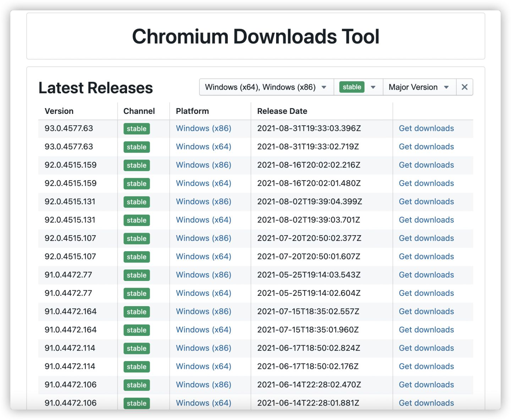Follow the Windows (x86) link in the 91.0.4472.114 row

(203, 348)
